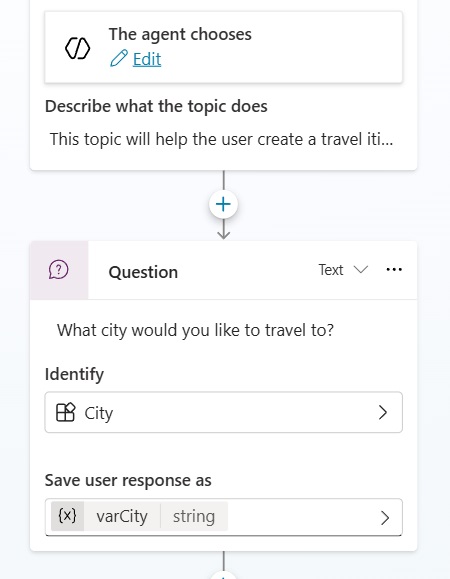Click the Text dropdown chevron arrow
450x579 pixels.
361,269
